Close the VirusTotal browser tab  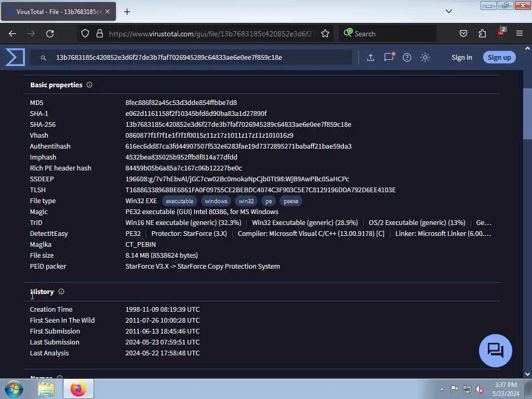tap(107, 11)
